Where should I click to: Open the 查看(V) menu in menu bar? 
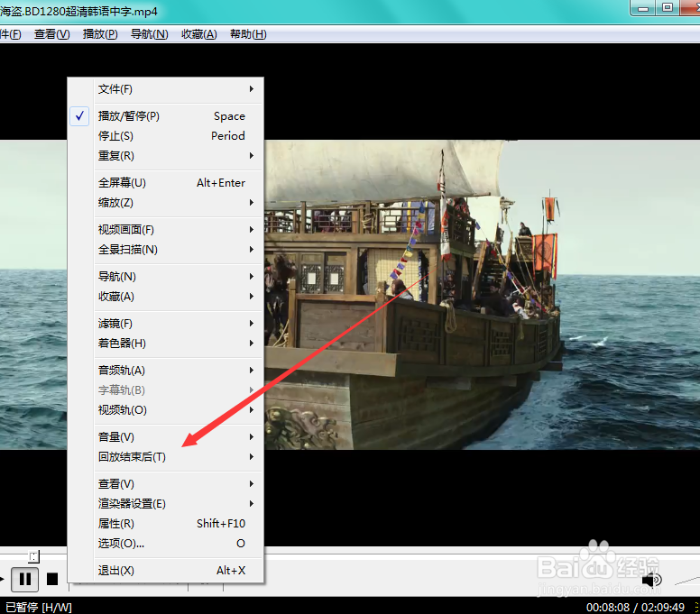click(51, 34)
